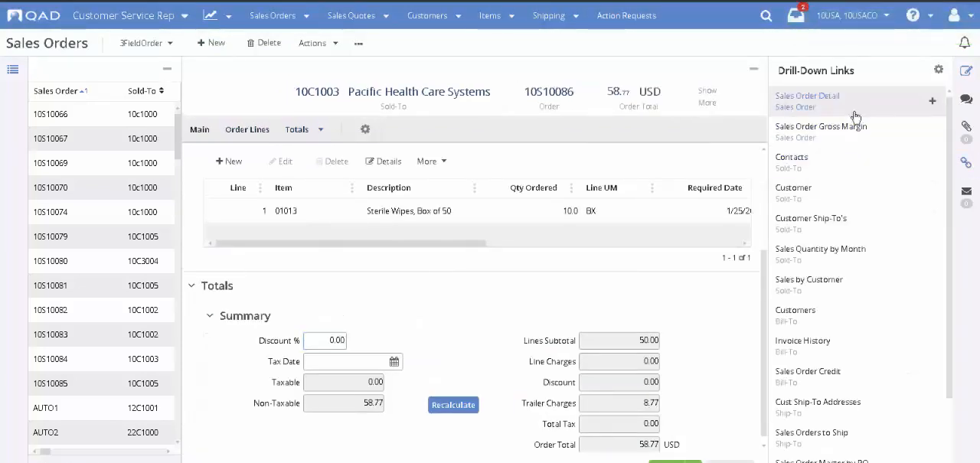Viewport: 980px width, 463px height.
Task: Open the attachments paperclip icon
Action: tap(966, 126)
